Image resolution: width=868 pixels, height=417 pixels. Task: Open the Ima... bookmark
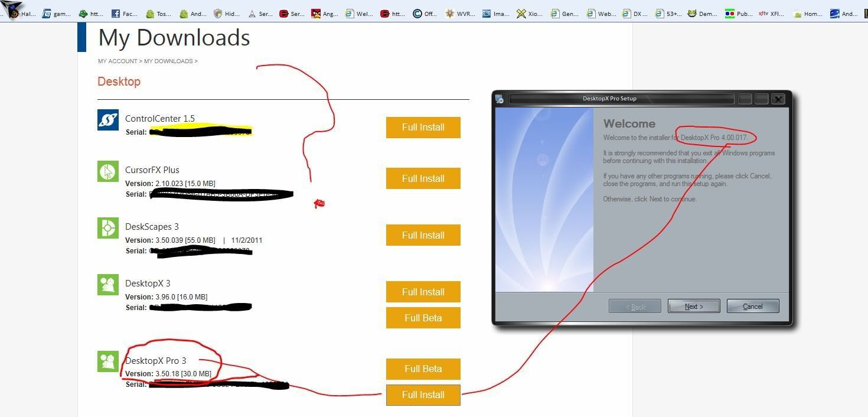click(495, 13)
